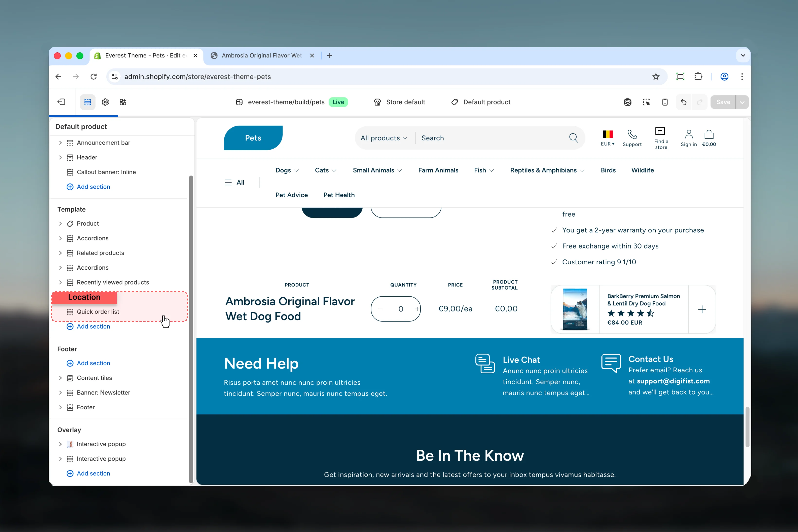
Task: Bookmark this page with star icon
Action: 656,77
